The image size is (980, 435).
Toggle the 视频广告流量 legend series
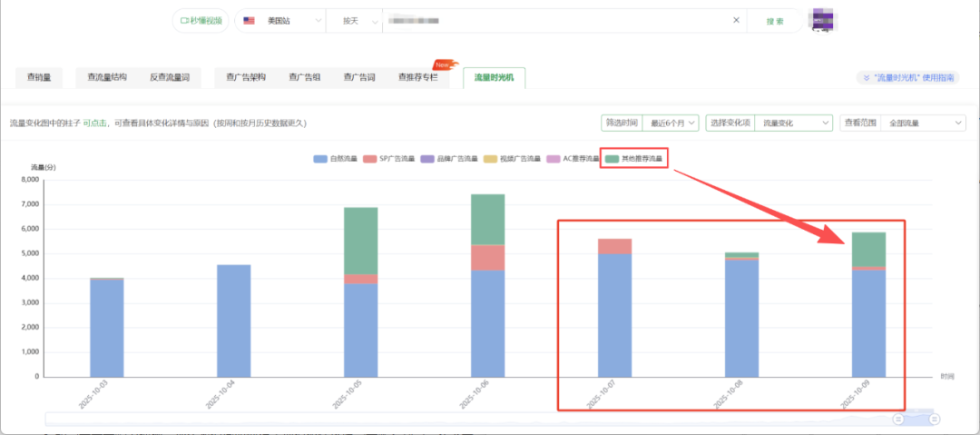(512, 159)
